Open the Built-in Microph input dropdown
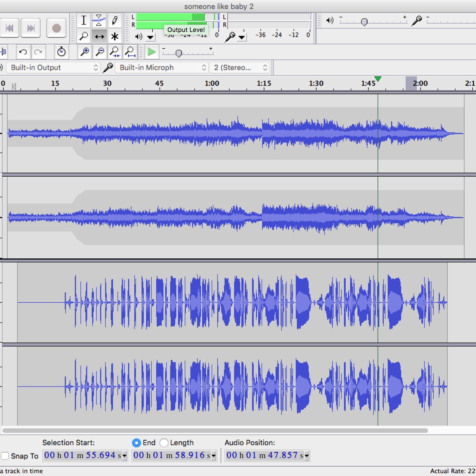This screenshot has height=476, width=476. click(161, 67)
